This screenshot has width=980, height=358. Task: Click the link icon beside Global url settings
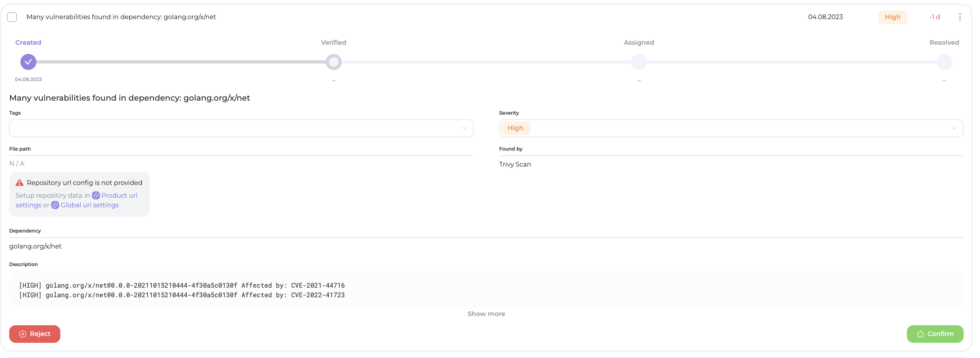(x=55, y=205)
